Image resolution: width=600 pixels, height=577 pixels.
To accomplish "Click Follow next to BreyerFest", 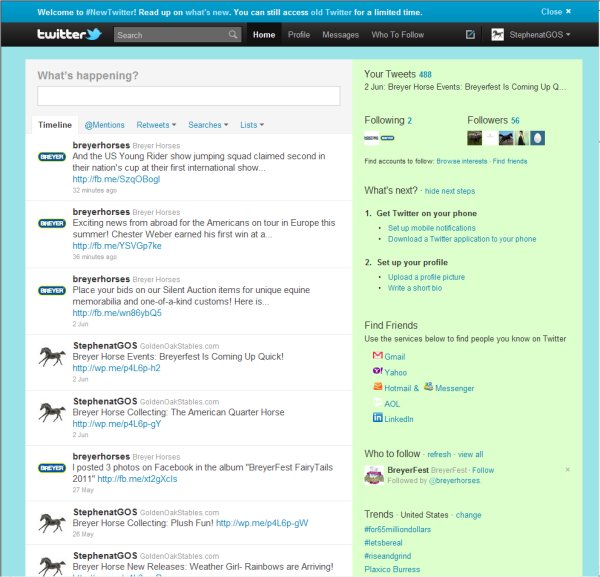I will (x=483, y=470).
